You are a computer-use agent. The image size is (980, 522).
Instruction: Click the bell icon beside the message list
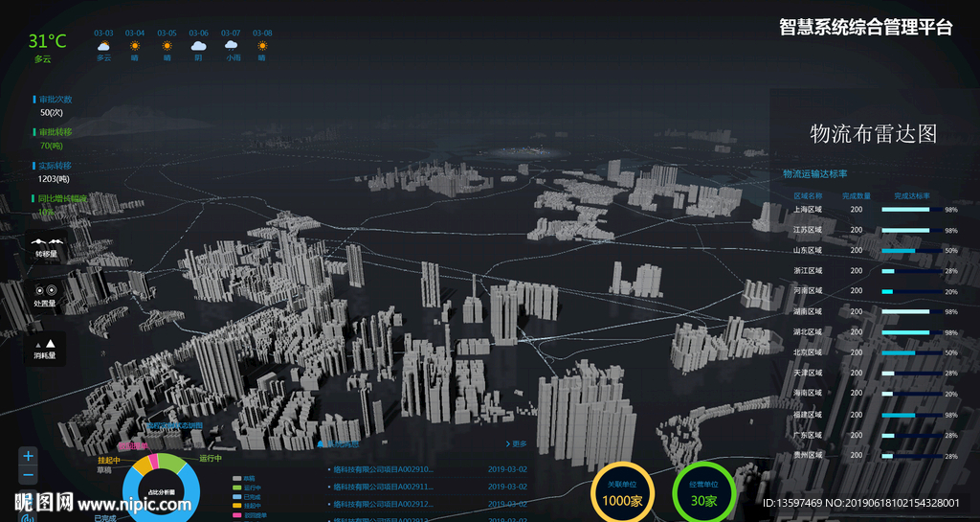click(x=322, y=443)
